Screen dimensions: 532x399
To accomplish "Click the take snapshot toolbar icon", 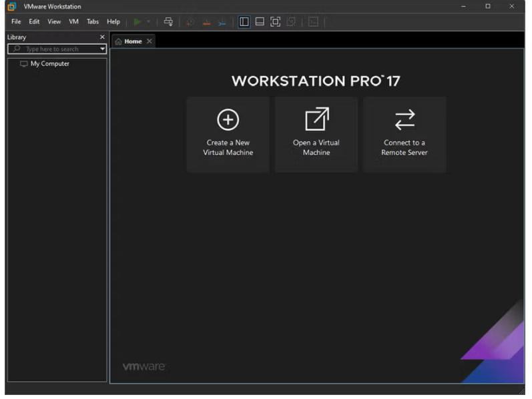I will pyautogui.click(x=191, y=22).
